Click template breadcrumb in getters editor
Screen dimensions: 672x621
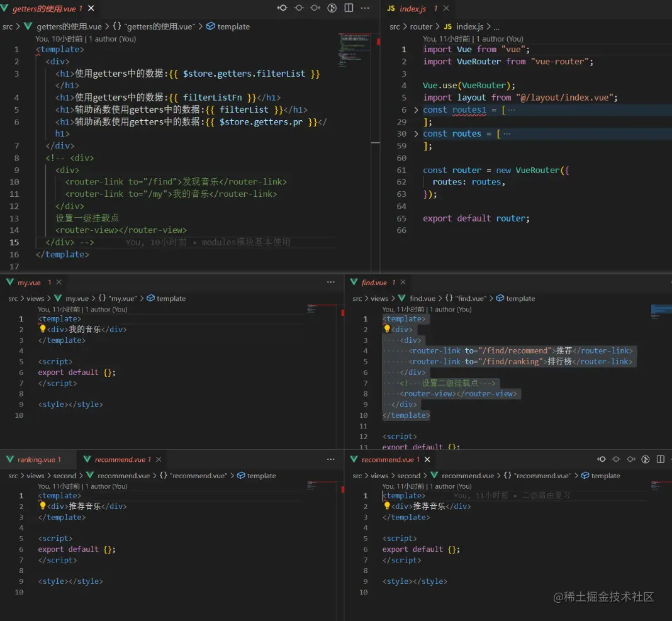pos(233,26)
